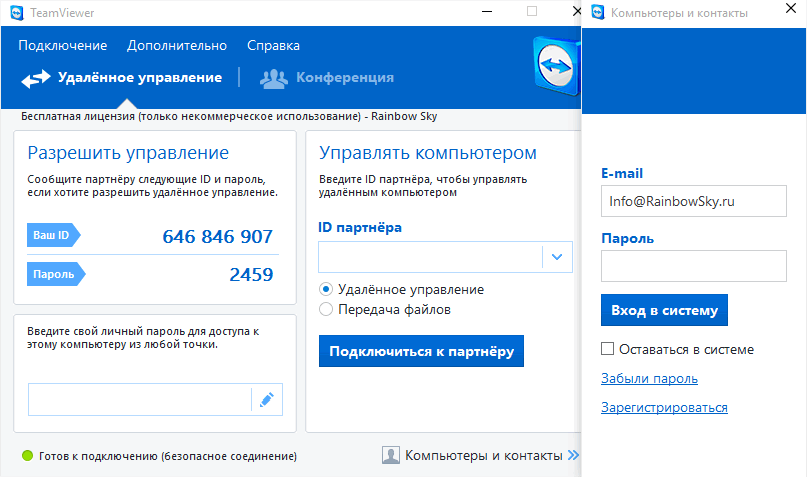
Task: Click the Конференция people icon
Action: pos(274,78)
